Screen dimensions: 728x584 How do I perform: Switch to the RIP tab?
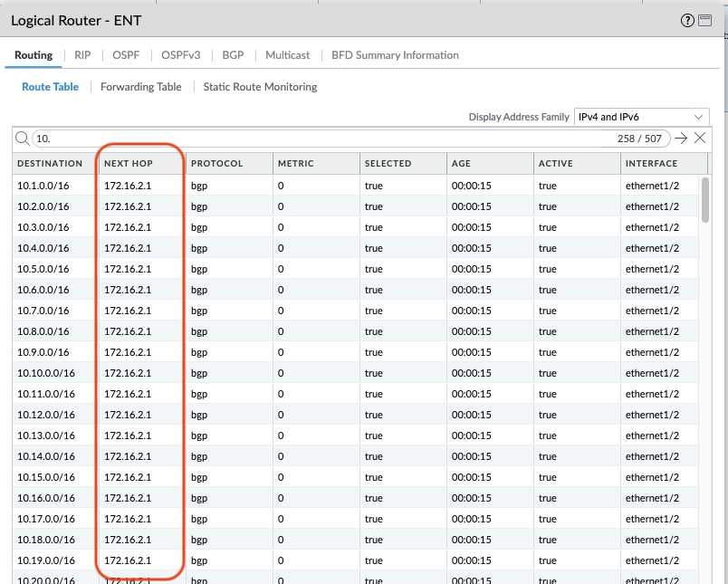tap(82, 55)
